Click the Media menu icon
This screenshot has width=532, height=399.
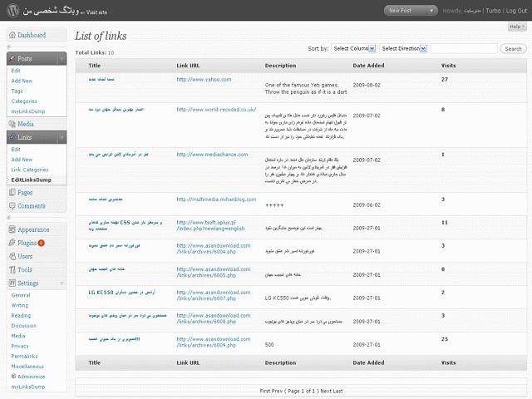coord(12,124)
